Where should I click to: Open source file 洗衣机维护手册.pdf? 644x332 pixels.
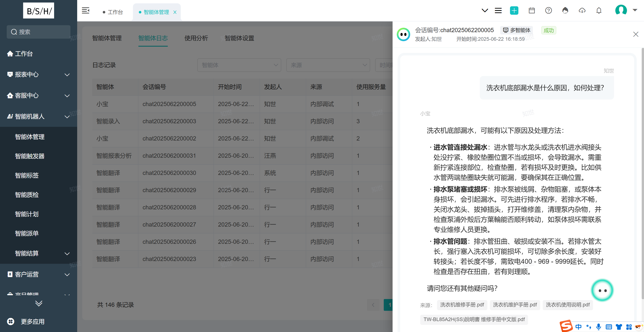pos(515,305)
